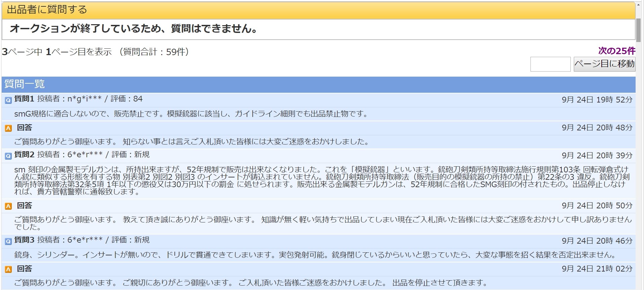Click the answer mentioning 出品を停止させて頂きます

pyautogui.click(x=251, y=283)
